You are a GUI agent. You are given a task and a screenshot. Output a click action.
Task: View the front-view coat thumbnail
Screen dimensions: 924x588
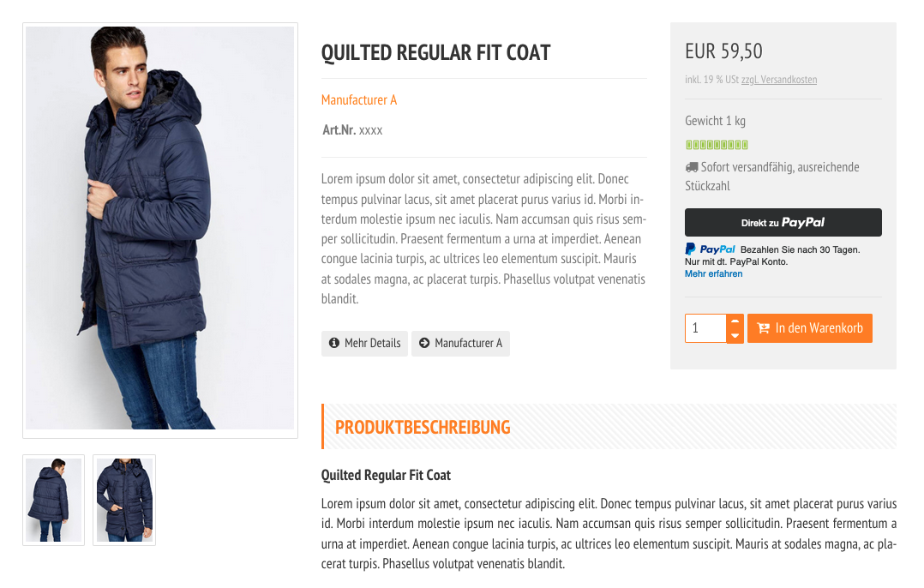pyautogui.click(x=124, y=501)
